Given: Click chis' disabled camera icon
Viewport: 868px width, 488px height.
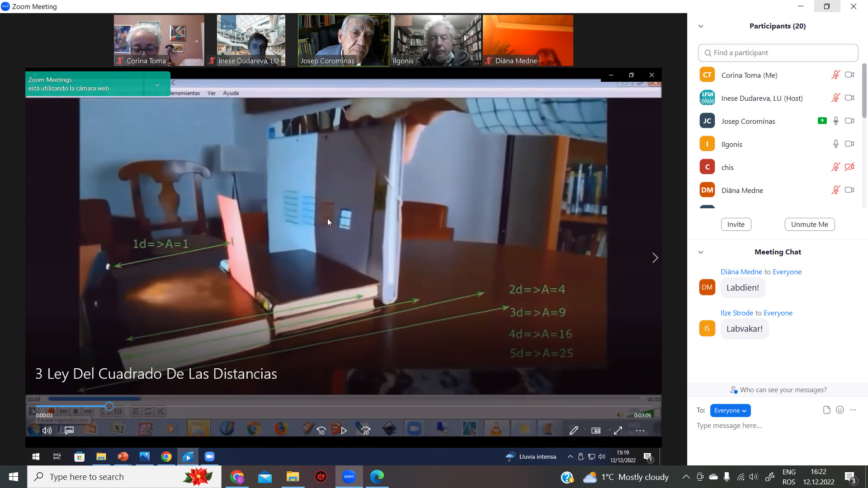Looking at the screenshot, I should pos(849,167).
